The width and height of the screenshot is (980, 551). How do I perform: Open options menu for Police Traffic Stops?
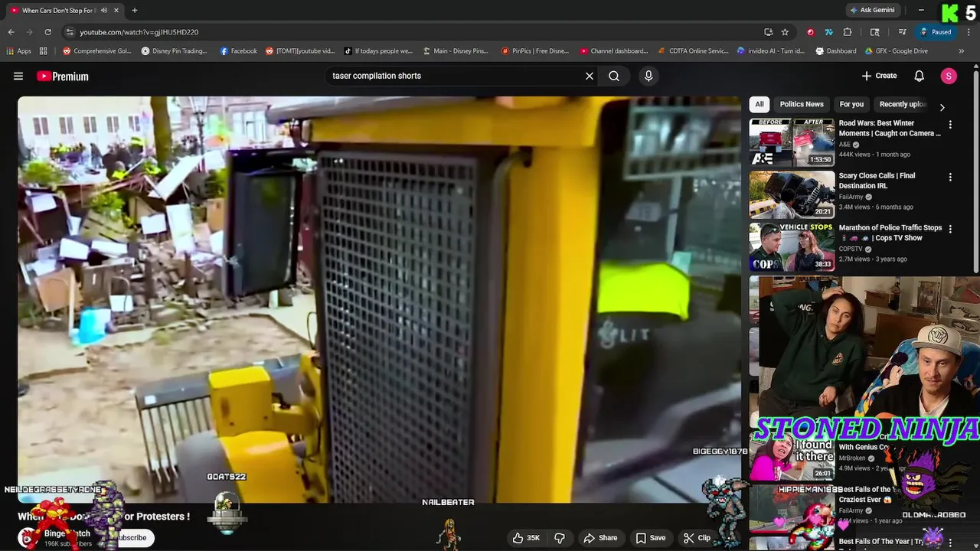point(950,229)
